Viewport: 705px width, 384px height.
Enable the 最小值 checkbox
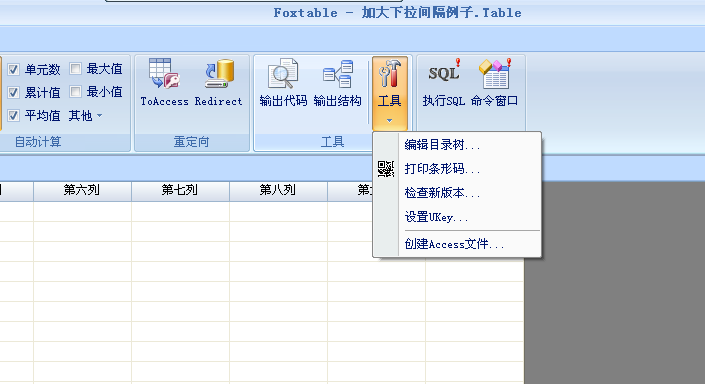76,92
